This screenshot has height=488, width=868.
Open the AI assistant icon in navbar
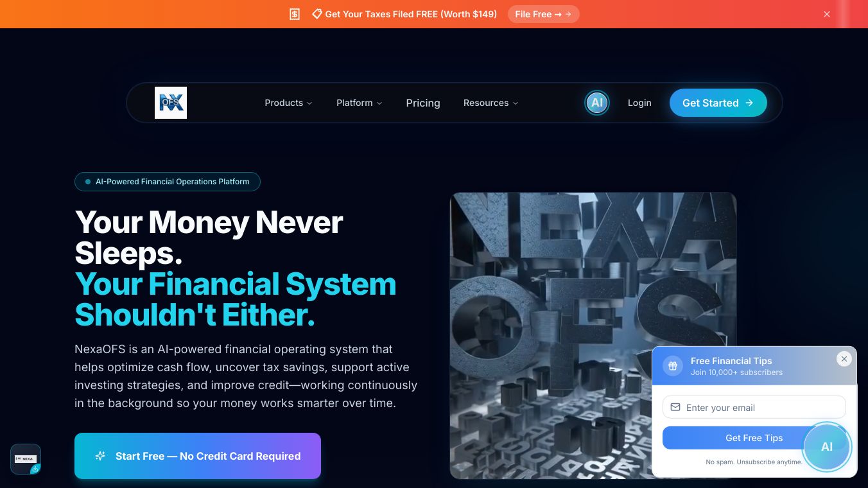597,103
